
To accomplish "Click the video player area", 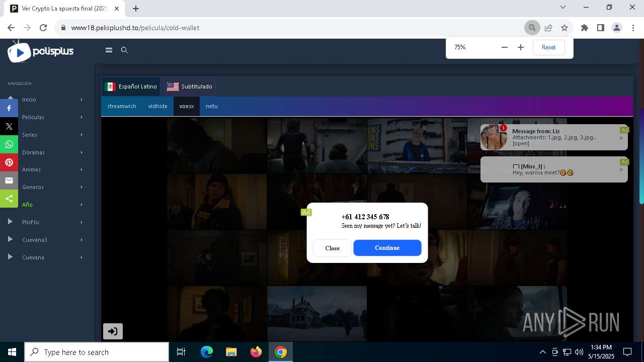I will coord(367,229).
